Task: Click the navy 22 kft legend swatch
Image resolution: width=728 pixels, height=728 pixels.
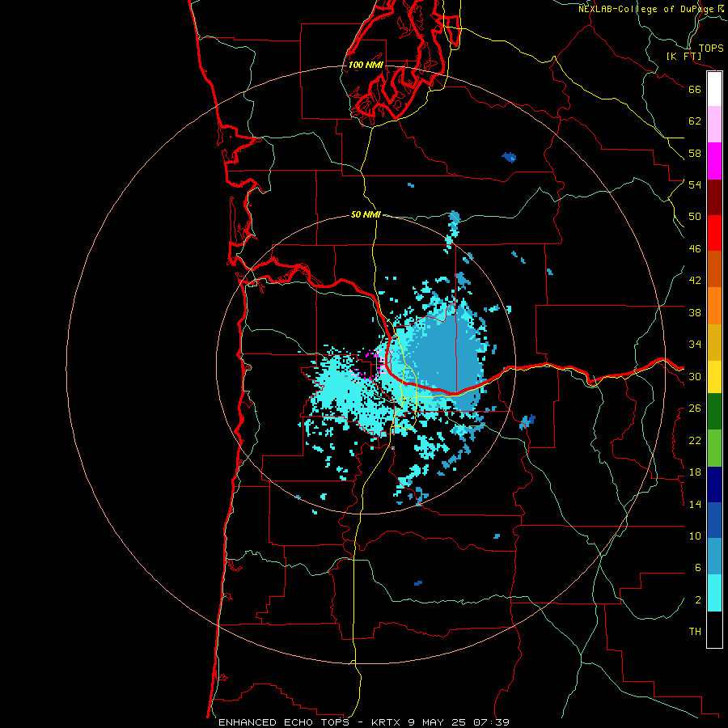Action: coord(714,485)
